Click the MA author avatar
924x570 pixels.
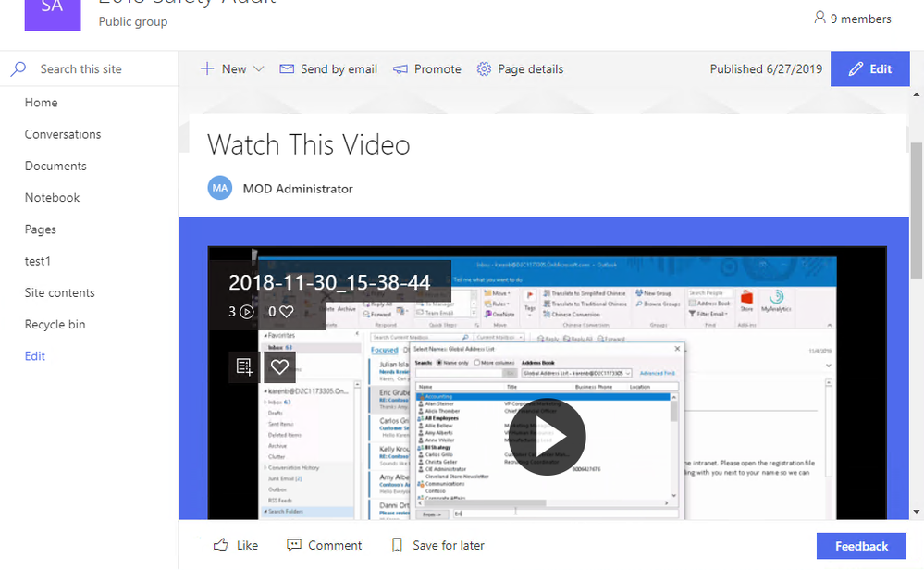[220, 188]
